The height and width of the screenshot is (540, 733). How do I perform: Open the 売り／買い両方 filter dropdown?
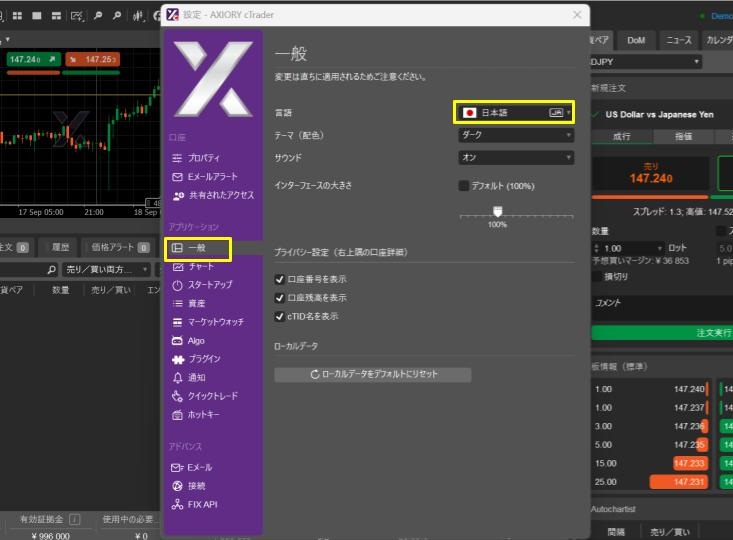106,269
